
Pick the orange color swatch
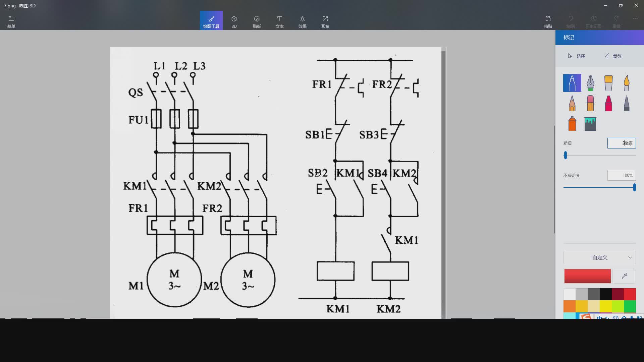pyautogui.click(x=570, y=306)
